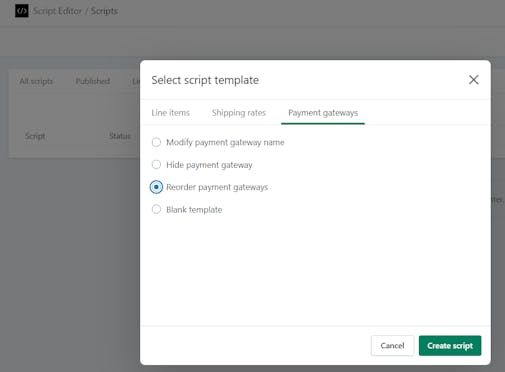The height and width of the screenshot is (372, 505).
Task: Cancel the script template dialog
Action: (392, 346)
